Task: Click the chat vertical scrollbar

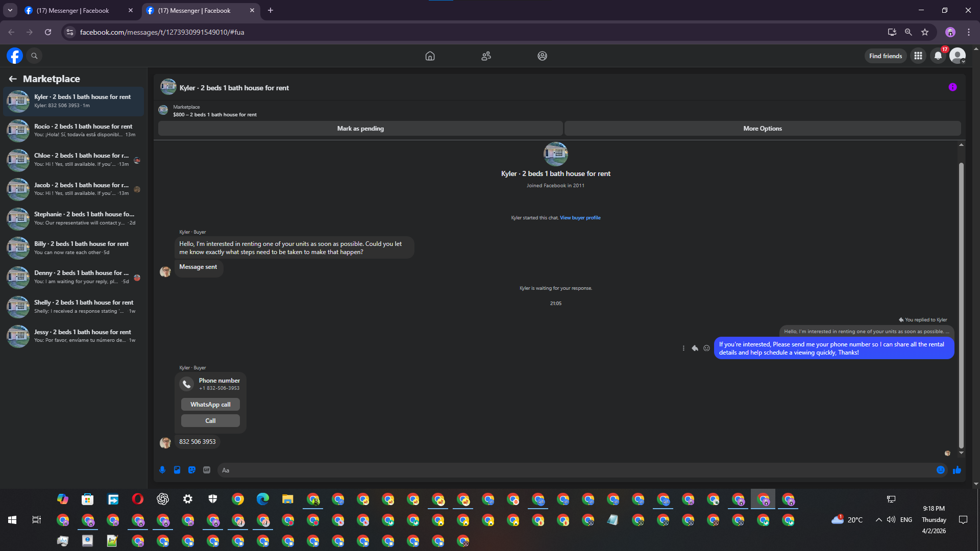Action: 961,305
